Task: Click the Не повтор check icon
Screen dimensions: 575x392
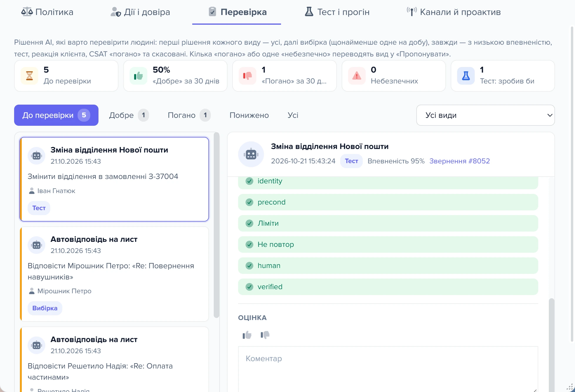Action: (249, 244)
